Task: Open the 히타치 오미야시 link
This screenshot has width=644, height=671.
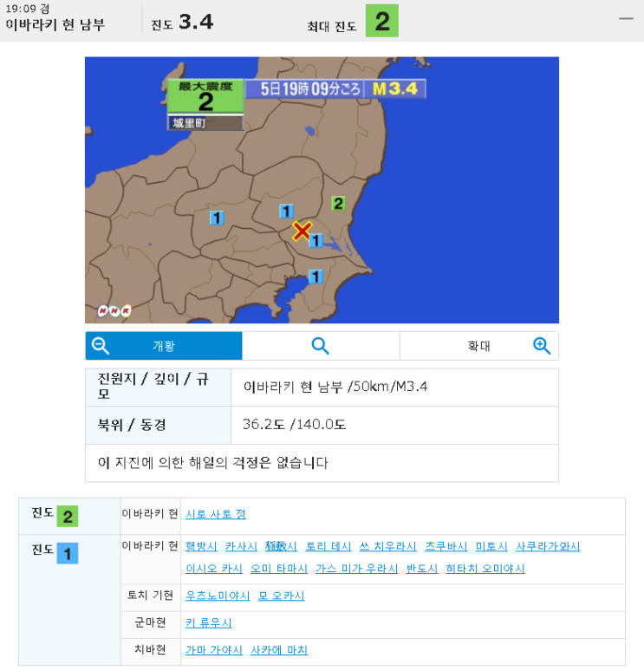Action: point(485,569)
